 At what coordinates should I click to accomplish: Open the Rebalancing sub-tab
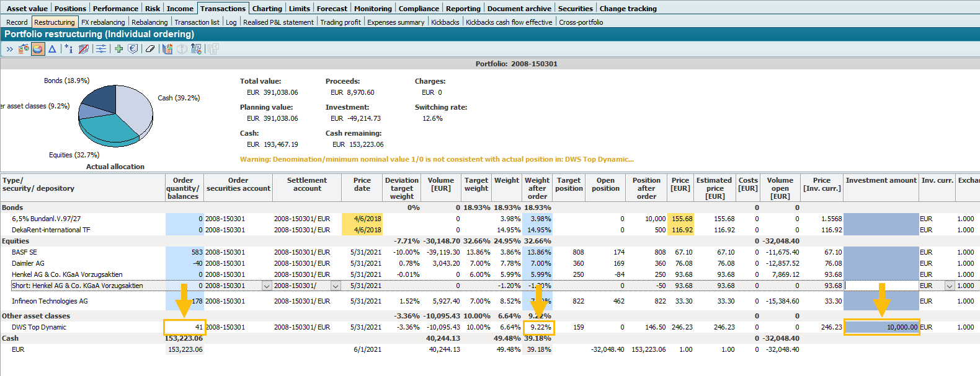149,22
